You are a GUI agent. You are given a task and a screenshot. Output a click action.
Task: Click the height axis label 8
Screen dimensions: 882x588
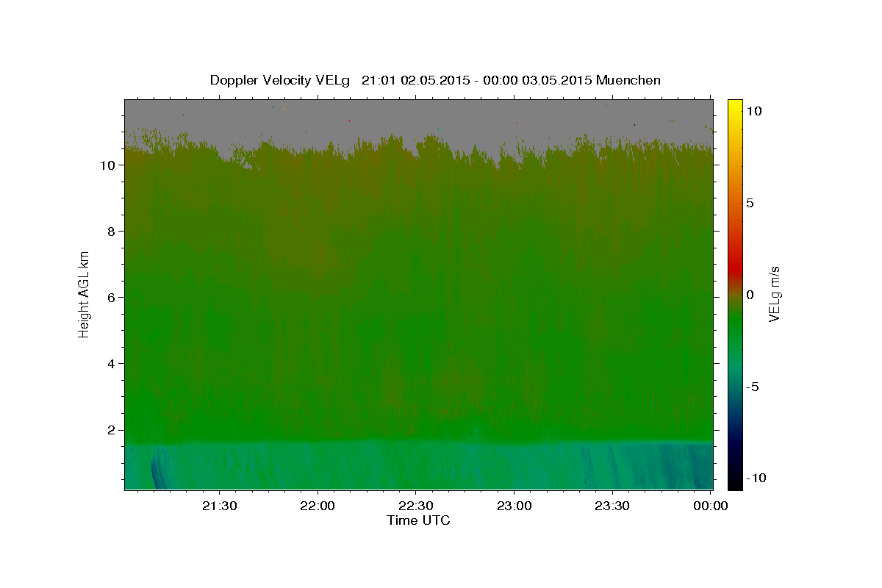click(112, 232)
